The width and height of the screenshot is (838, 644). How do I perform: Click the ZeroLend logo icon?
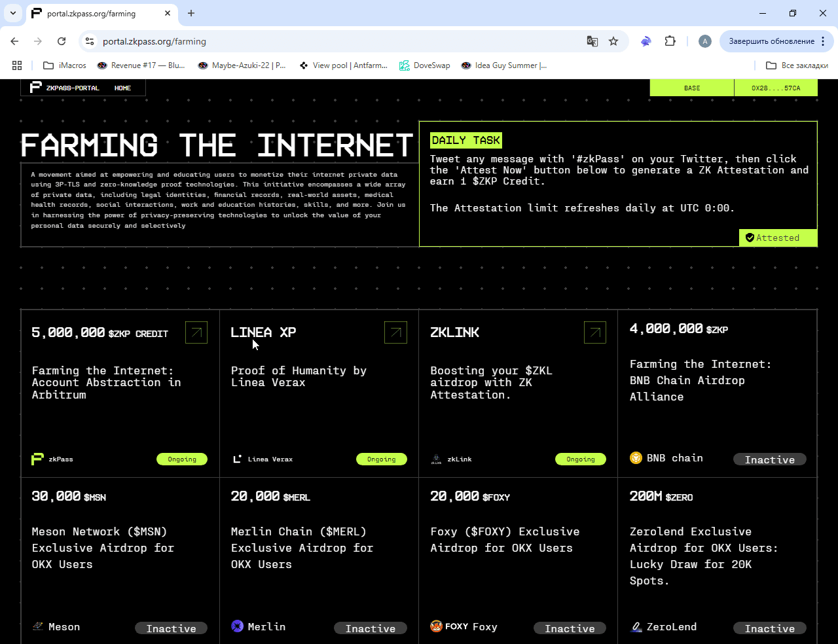636,626
